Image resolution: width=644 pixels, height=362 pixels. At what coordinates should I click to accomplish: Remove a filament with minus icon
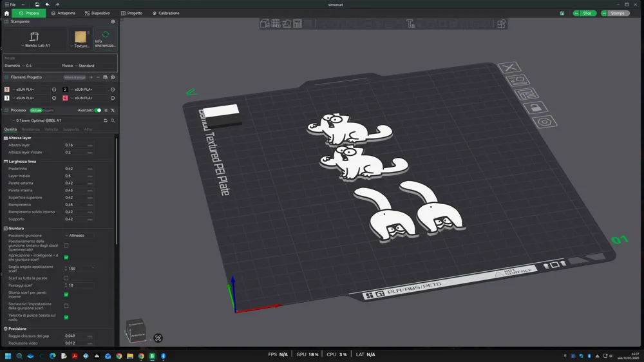click(98, 77)
